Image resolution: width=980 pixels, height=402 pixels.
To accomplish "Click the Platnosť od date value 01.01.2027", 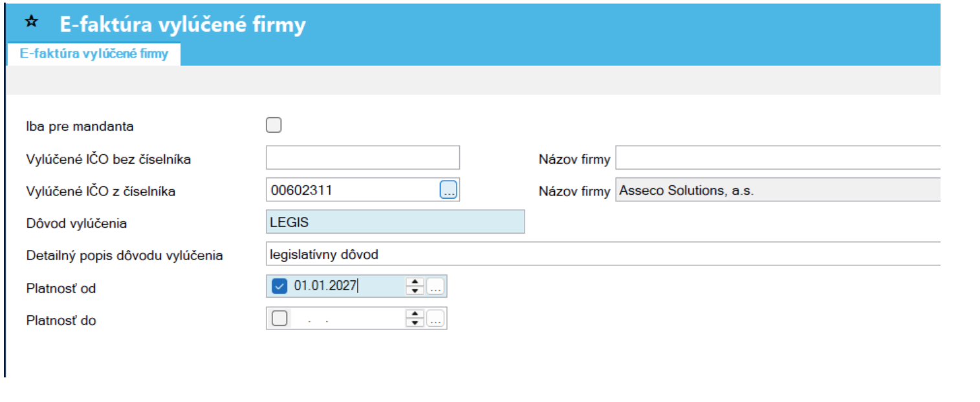I will click(325, 285).
